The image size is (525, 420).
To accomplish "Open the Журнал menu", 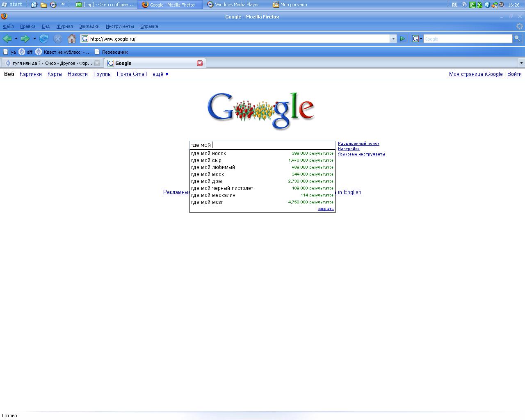I will [x=64, y=26].
